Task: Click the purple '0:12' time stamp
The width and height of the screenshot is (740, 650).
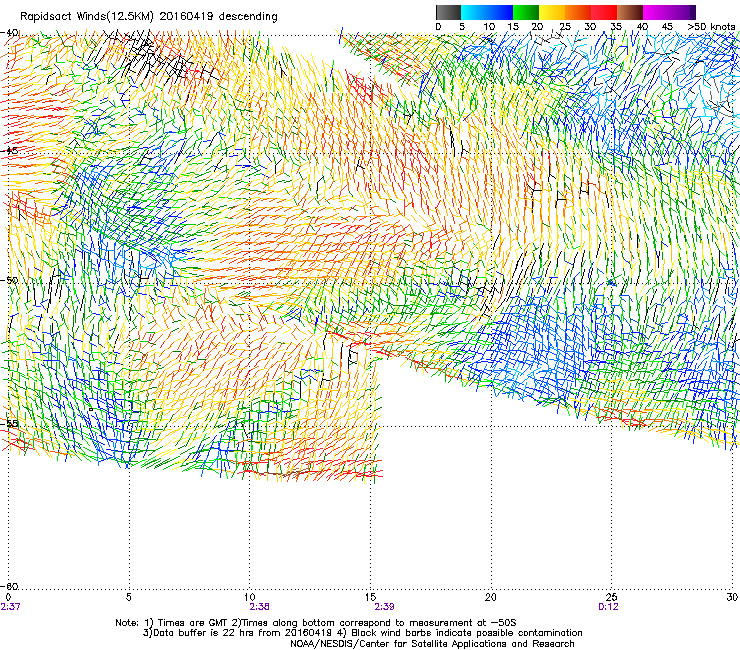Action: coord(608,607)
